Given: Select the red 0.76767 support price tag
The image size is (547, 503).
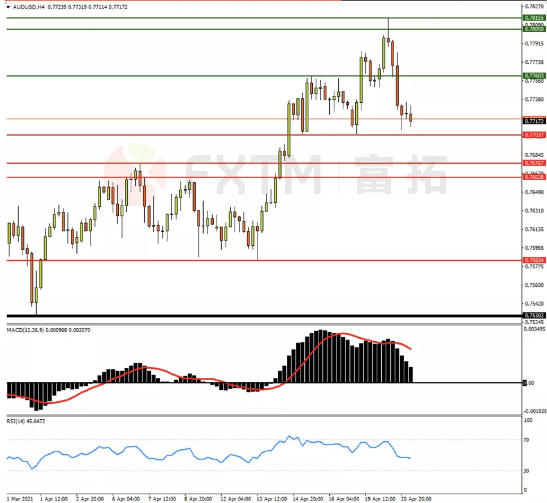Looking at the screenshot, I should 534,163.
